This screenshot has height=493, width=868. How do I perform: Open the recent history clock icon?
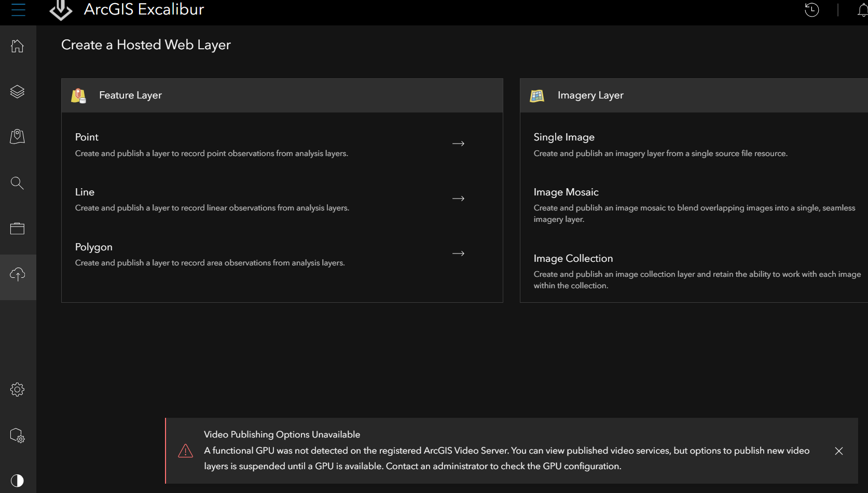812,10
